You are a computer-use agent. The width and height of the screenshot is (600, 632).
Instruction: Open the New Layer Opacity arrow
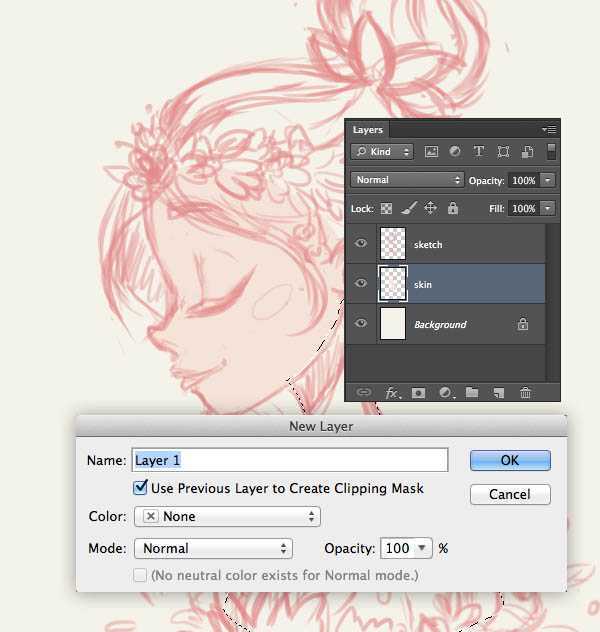(422, 548)
